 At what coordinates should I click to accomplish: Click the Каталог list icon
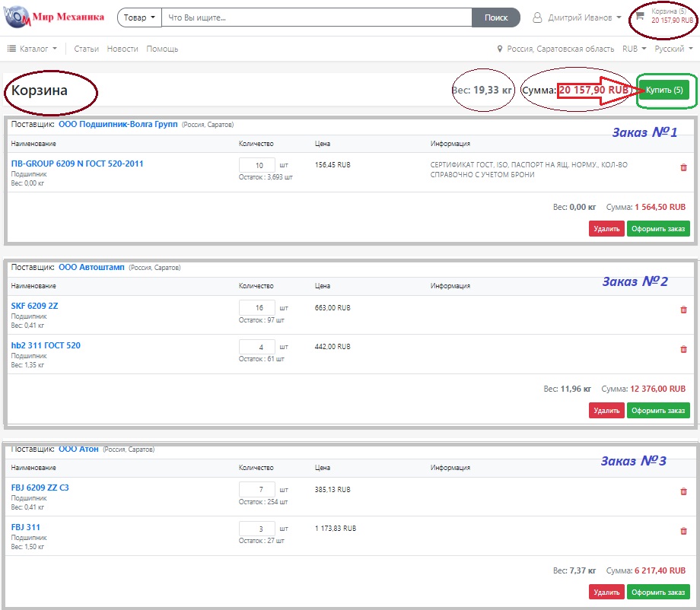(x=11, y=48)
